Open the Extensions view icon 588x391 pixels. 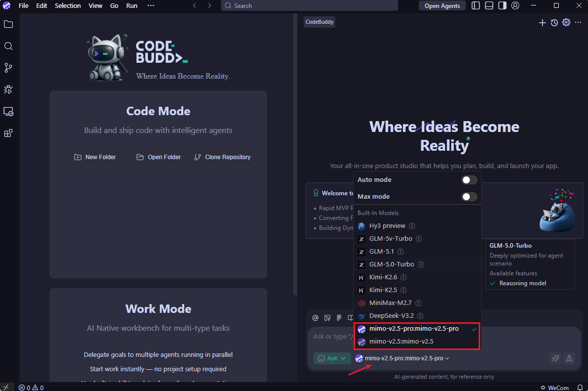[x=8, y=133]
